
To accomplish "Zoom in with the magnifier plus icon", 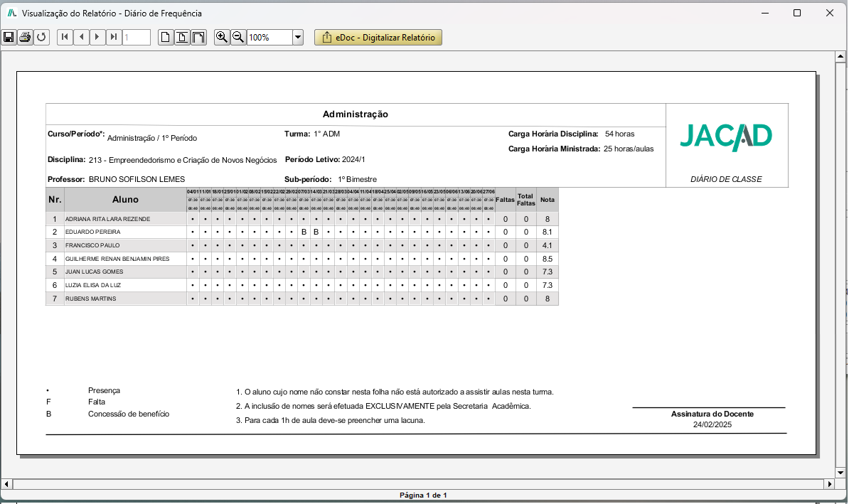I will 221,38.
